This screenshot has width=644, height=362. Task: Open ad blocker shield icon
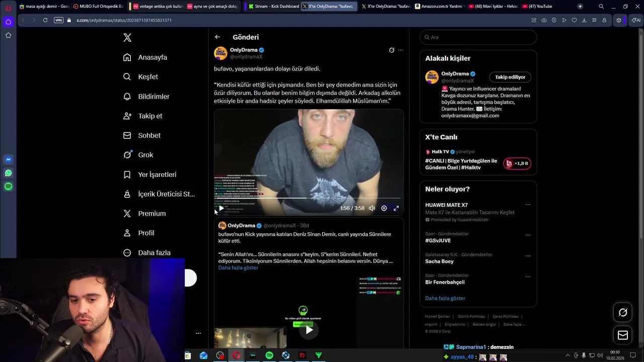(554, 20)
